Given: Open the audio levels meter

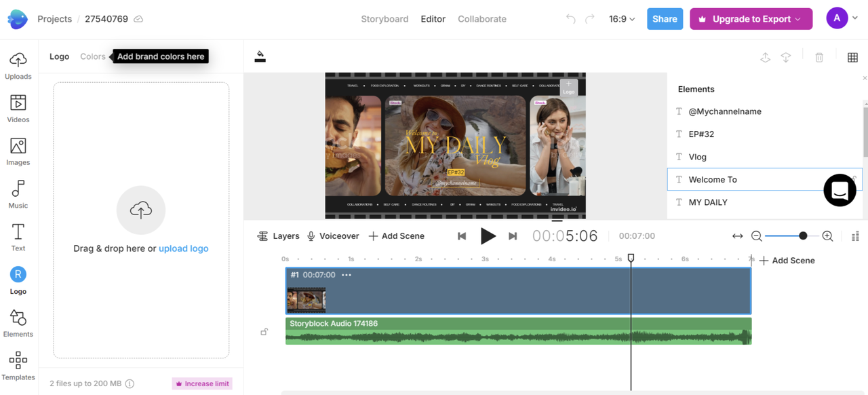Looking at the screenshot, I should tap(854, 236).
